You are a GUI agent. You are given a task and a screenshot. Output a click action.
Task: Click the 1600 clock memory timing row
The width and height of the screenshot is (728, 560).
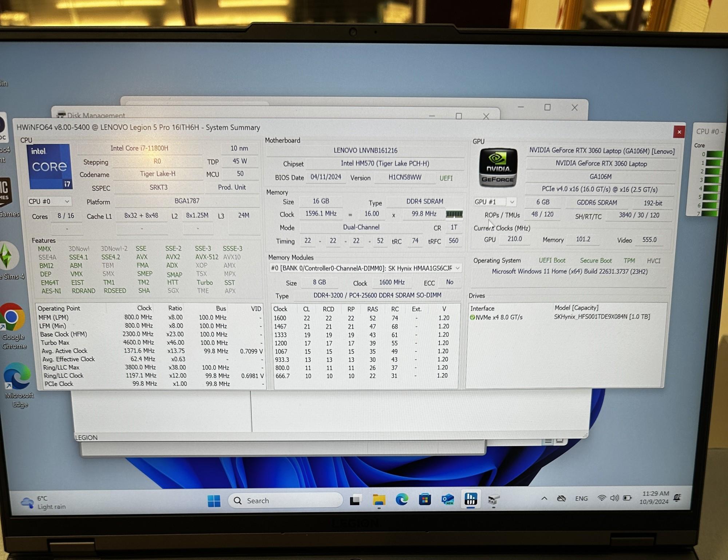tap(365, 318)
